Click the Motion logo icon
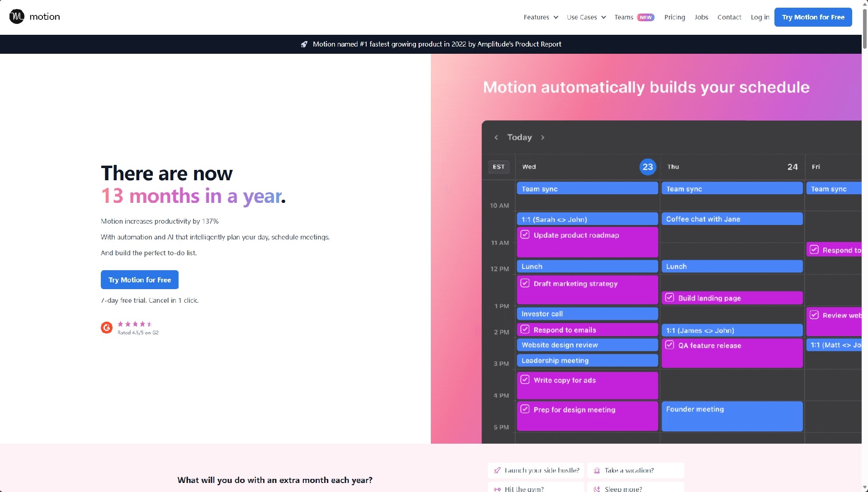 17,17
